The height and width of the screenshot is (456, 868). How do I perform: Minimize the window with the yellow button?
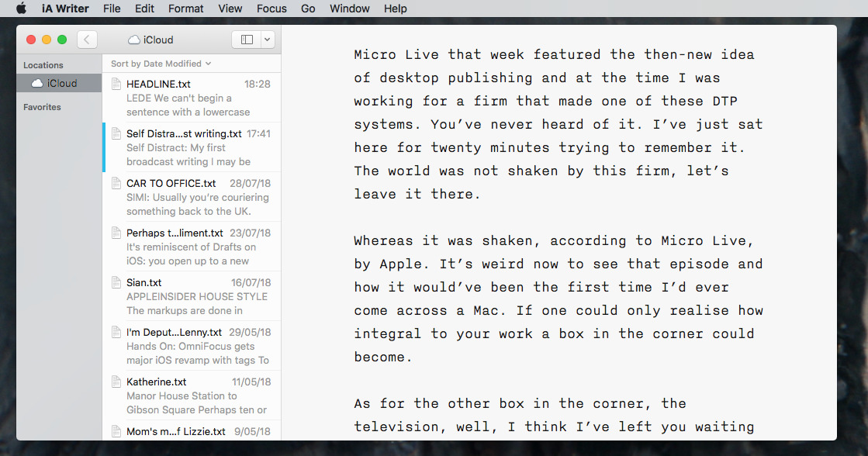tap(47, 40)
